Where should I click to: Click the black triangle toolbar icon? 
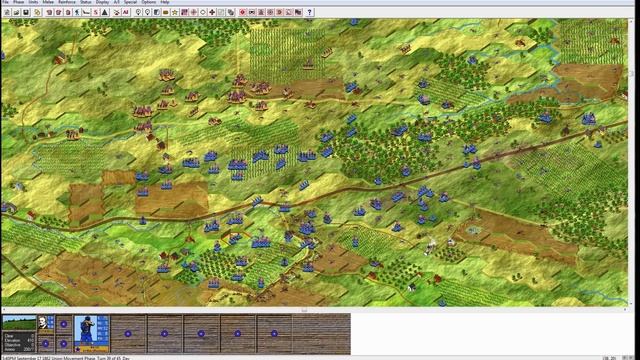point(104,12)
